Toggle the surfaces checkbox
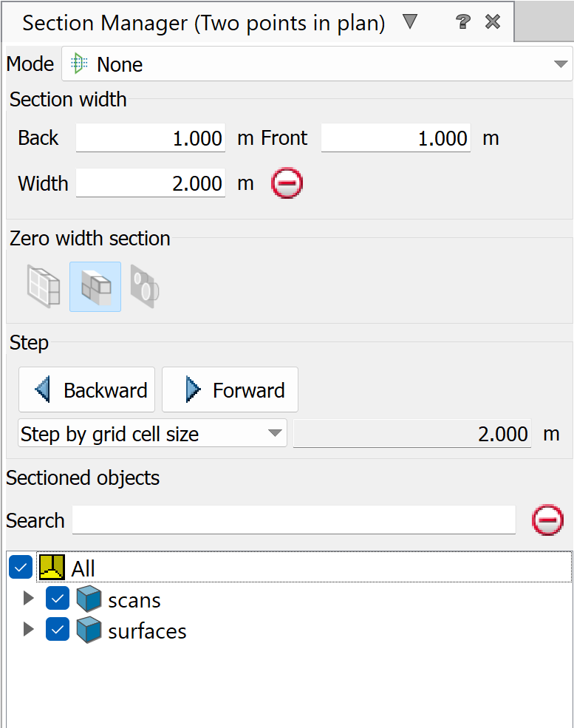The image size is (574, 728). coord(58,630)
